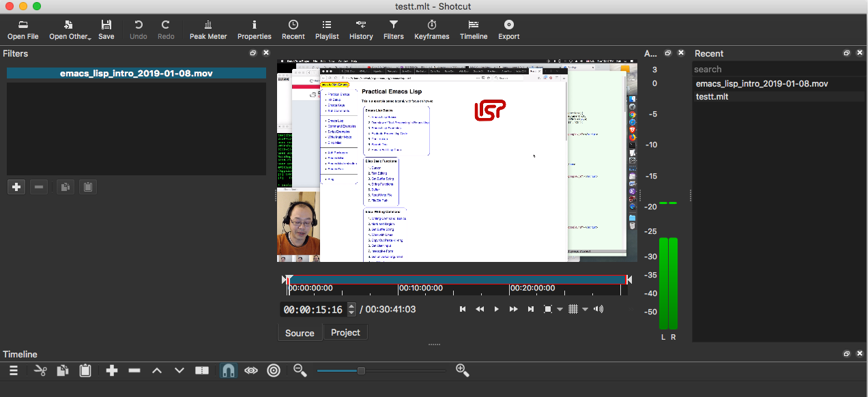
Task: Open the Timeline hamburger menu
Action: pos(13,370)
